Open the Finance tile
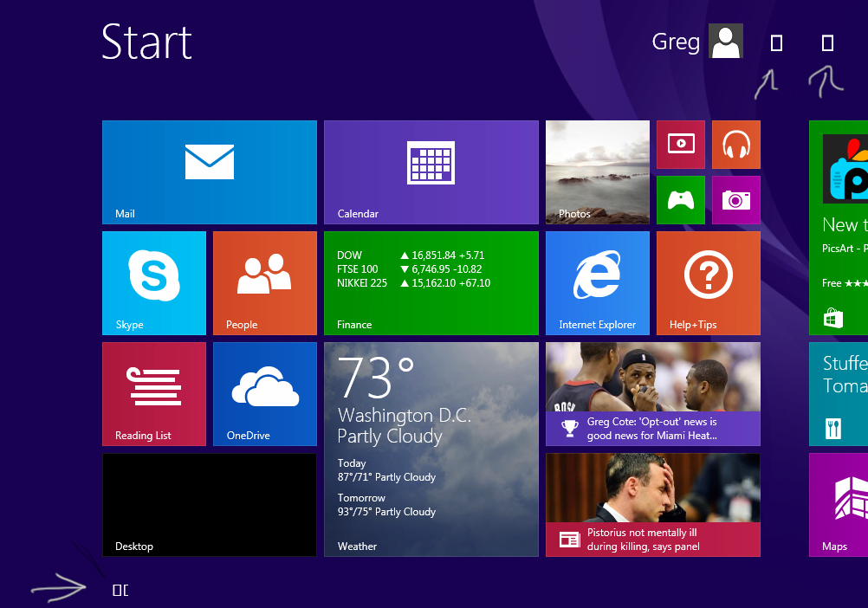This screenshot has height=608, width=868. click(431, 282)
